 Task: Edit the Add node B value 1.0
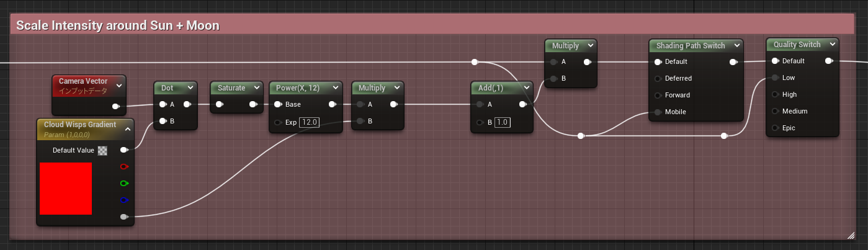tap(503, 122)
